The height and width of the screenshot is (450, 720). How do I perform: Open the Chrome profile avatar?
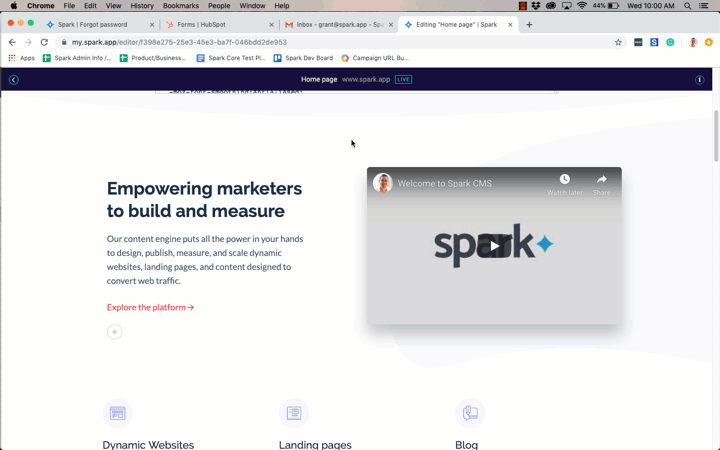[693, 42]
